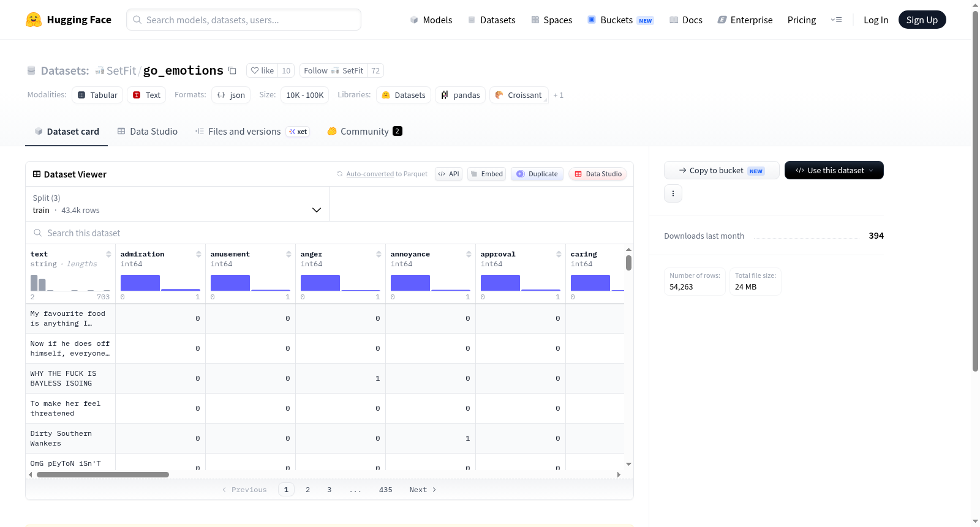This screenshot has height=527, width=980.
Task: Sort the anger column with its sort icon
Action: (x=379, y=254)
